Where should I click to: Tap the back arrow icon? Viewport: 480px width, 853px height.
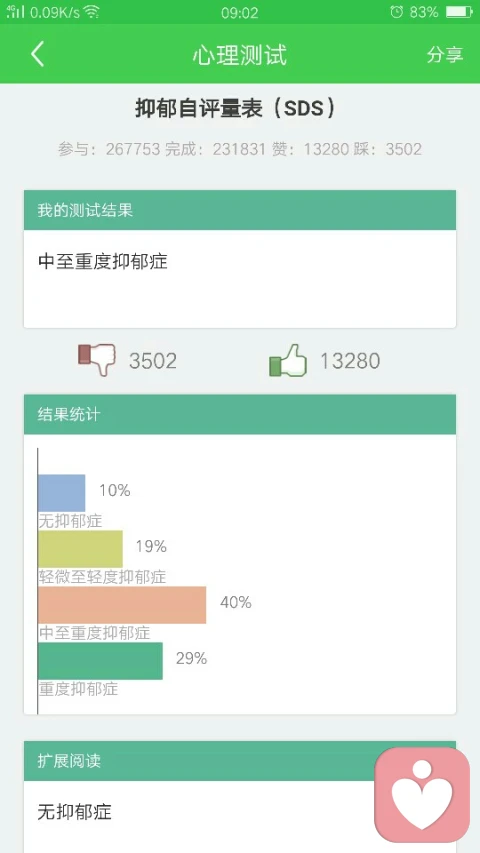point(37,54)
